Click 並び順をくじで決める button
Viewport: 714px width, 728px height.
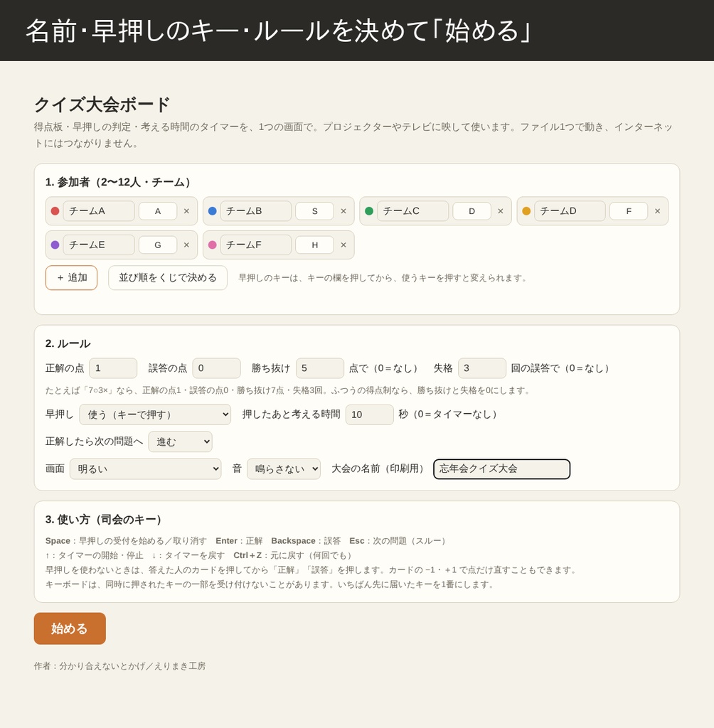click(168, 278)
